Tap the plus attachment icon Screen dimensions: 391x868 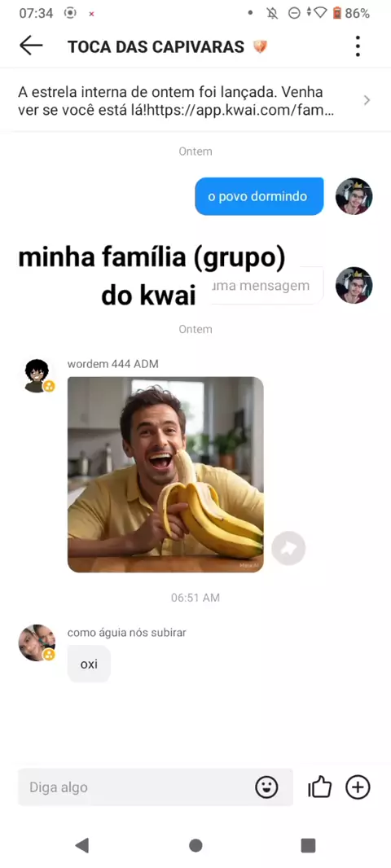(358, 787)
